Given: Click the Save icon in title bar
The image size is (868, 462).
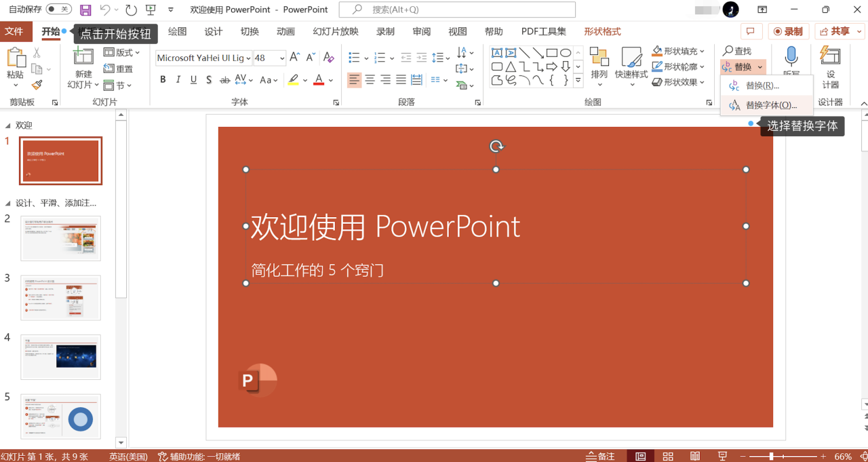Looking at the screenshot, I should [x=85, y=9].
